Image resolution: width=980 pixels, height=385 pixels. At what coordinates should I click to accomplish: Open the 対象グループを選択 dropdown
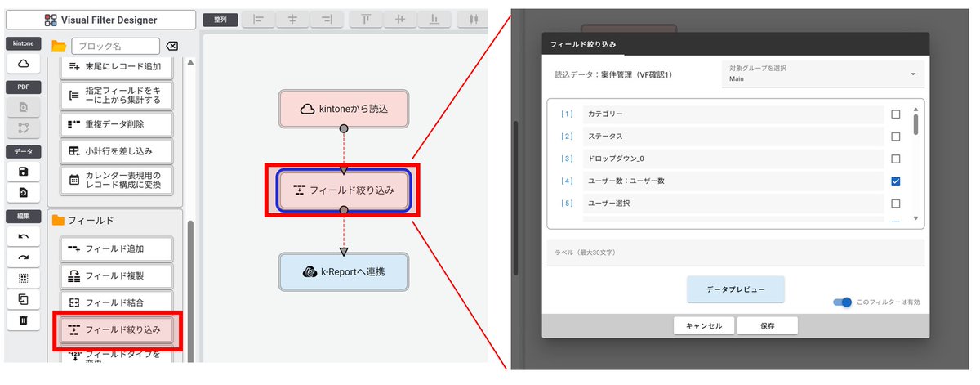click(x=823, y=74)
